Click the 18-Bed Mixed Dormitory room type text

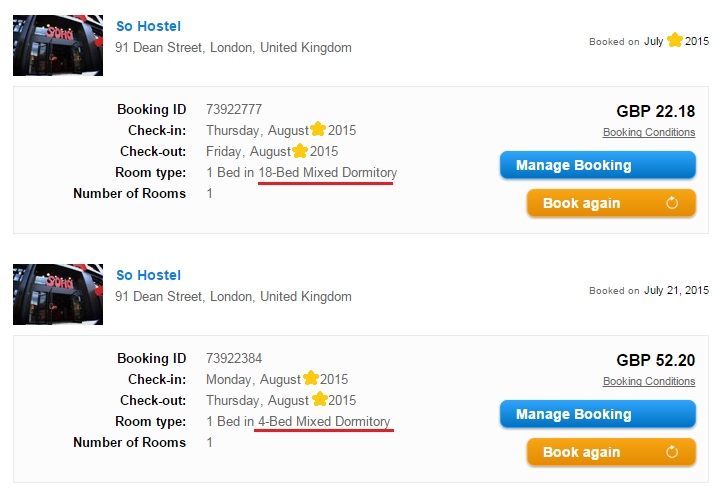tap(327, 173)
